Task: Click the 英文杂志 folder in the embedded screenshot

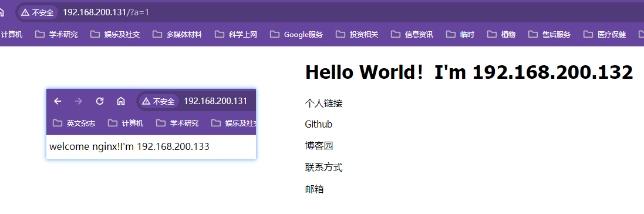Action: (x=75, y=123)
